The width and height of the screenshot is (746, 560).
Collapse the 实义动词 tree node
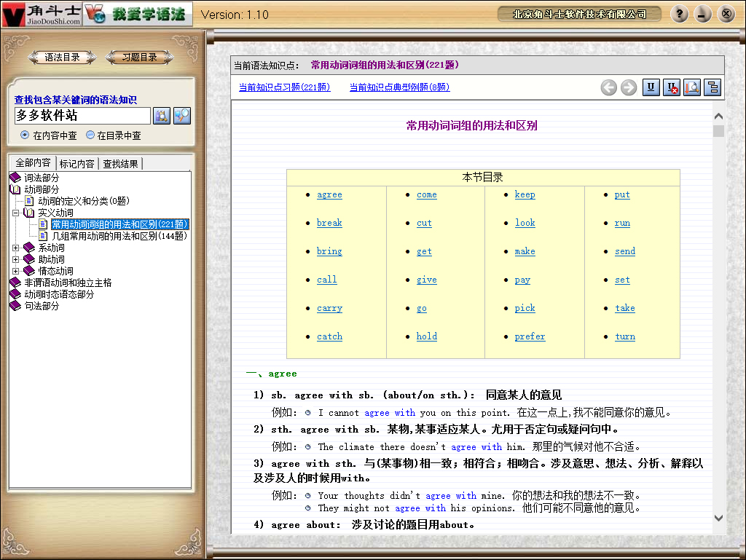(16, 213)
